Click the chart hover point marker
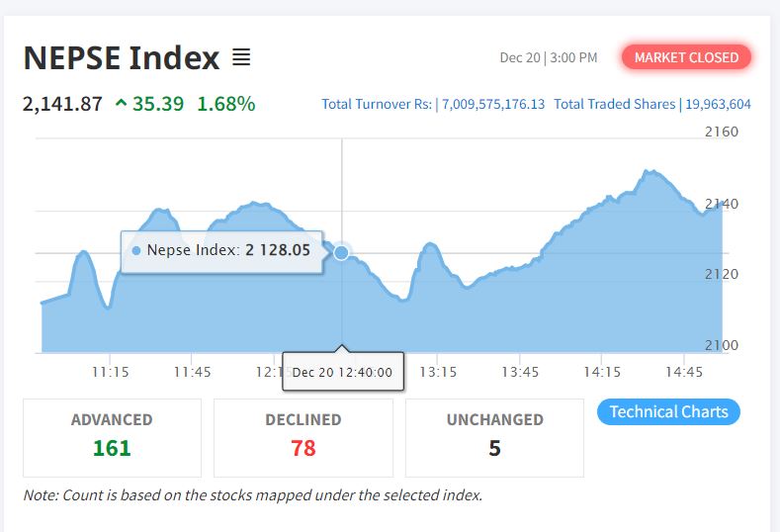The image size is (780, 532). (x=341, y=252)
